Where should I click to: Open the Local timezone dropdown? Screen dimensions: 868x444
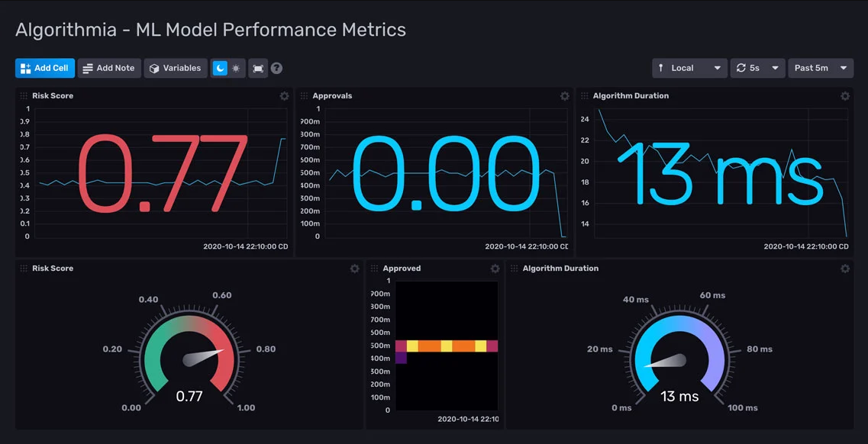(x=690, y=68)
